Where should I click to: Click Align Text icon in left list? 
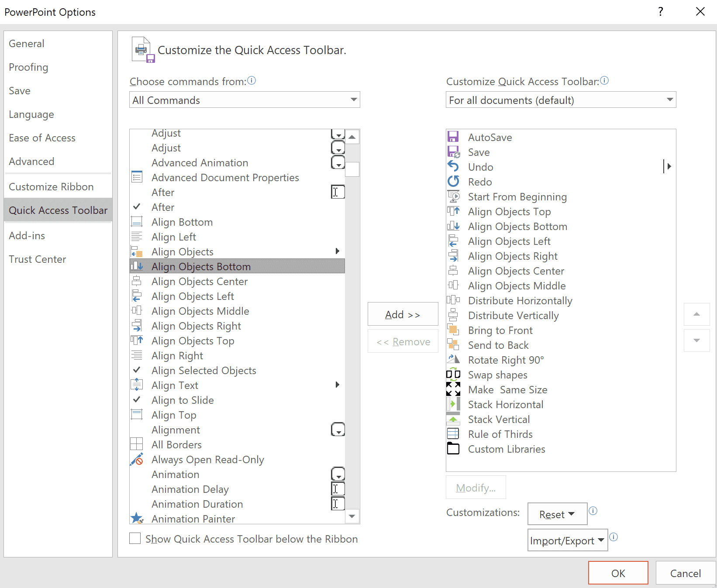(137, 385)
